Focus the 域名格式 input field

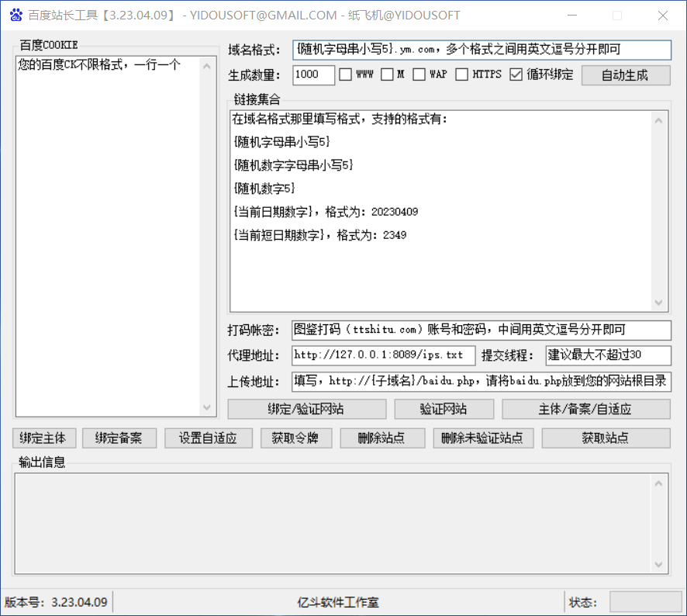[482, 50]
